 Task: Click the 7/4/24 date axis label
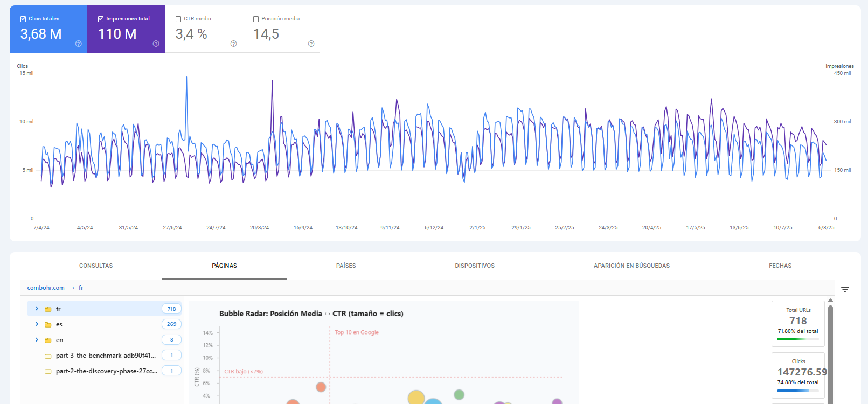[x=41, y=228]
